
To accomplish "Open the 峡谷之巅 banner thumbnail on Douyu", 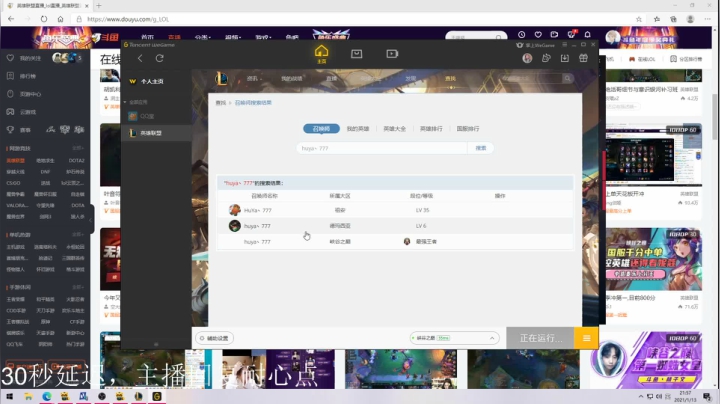I will coord(646,359).
